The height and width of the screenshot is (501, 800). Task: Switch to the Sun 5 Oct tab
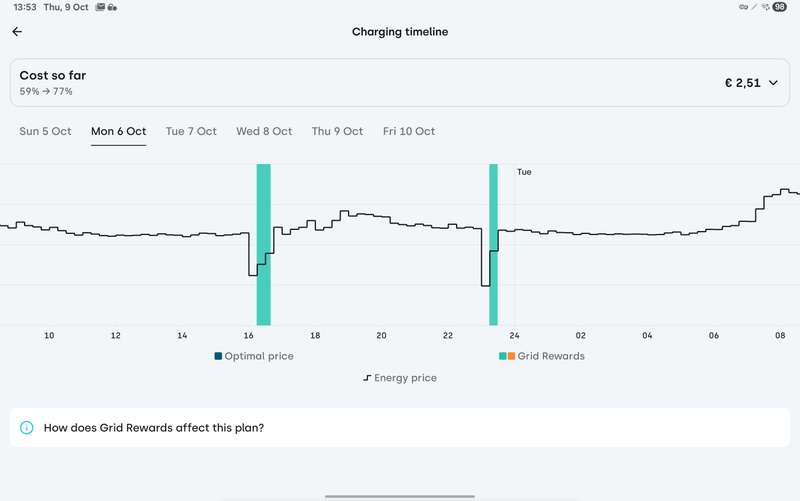click(46, 131)
